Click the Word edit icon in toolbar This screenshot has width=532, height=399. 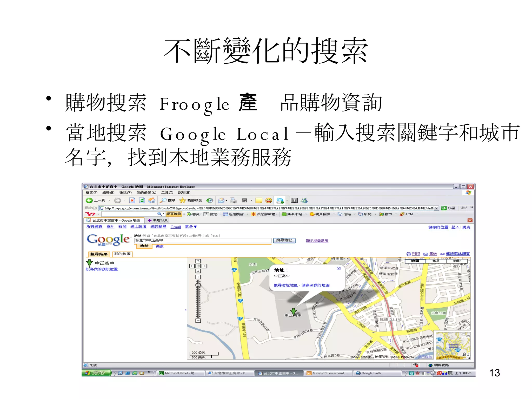point(244,200)
